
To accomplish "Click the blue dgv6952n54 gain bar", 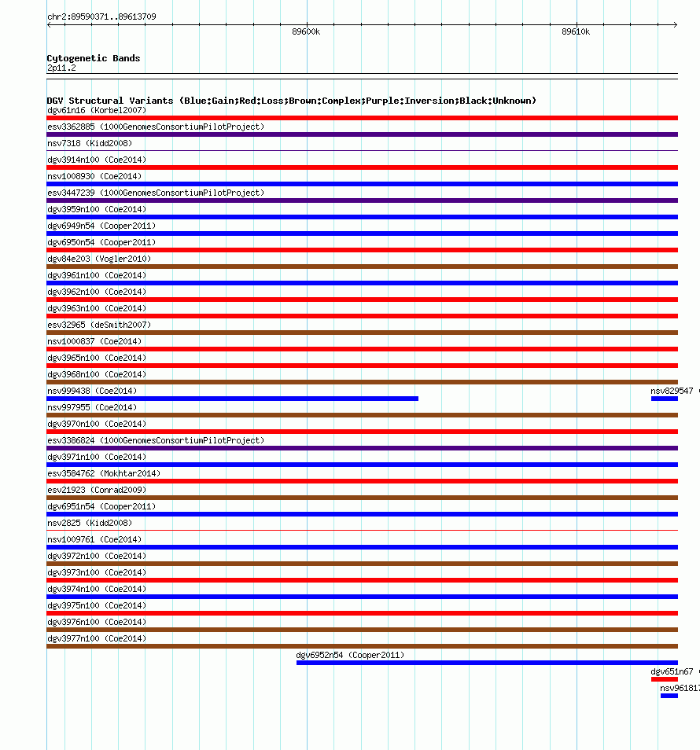I will [487, 663].
